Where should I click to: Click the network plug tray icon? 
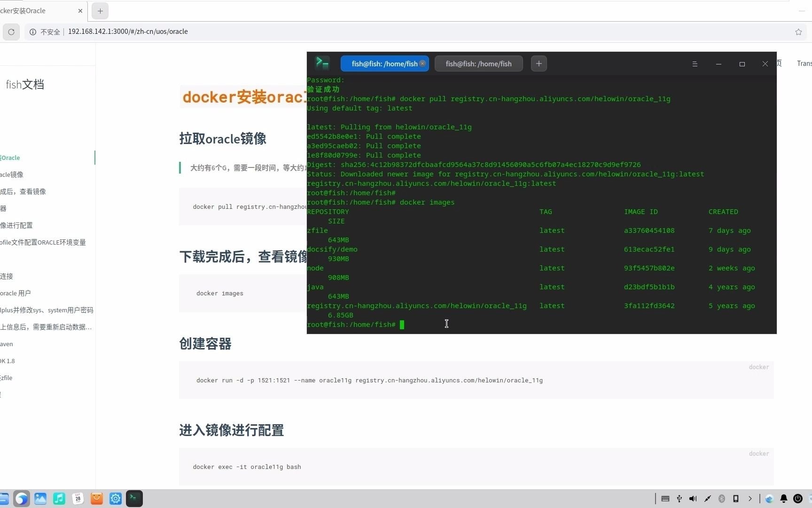click(708, 499)
